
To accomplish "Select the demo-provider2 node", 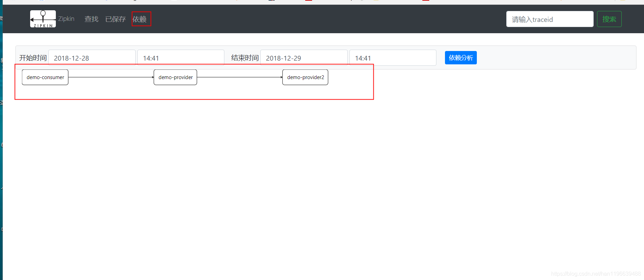I will [305, 77].
